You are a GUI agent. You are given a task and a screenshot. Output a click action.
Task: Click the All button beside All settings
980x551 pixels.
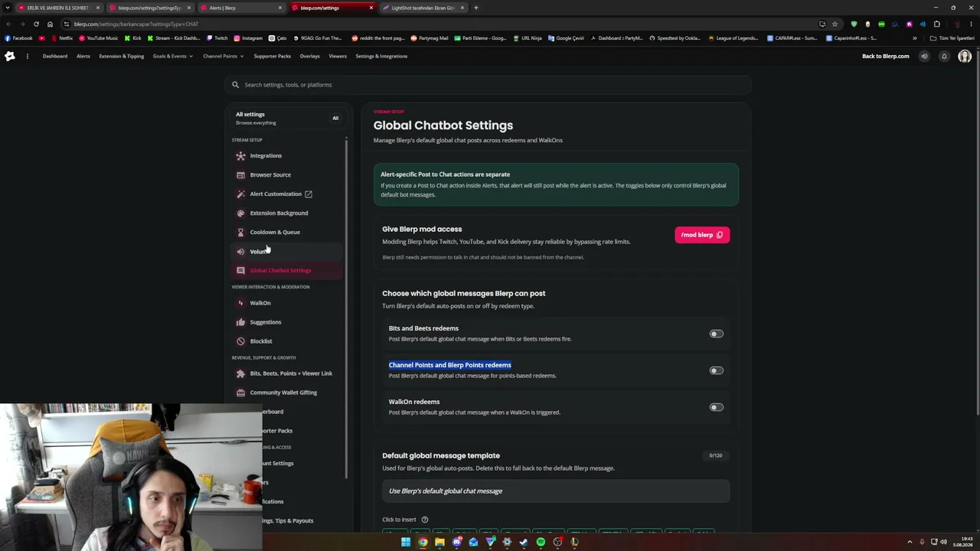[335, 118]
